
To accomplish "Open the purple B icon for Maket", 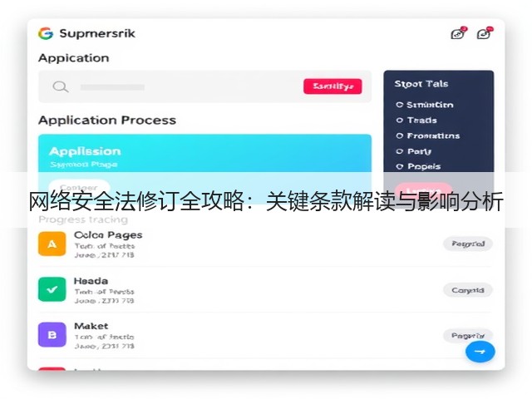I will (52, 335).
